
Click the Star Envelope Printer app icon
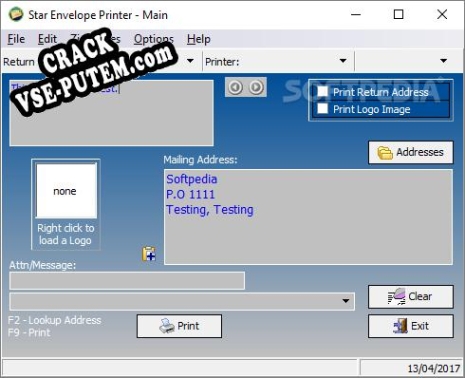pyautogui.click(x=16, y=15)
